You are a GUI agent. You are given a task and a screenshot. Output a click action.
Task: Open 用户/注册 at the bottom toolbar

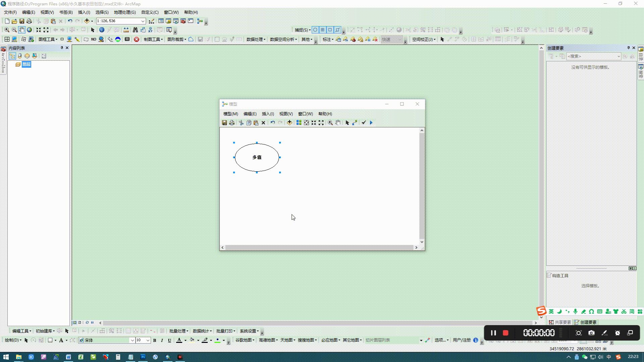click(462, 340)
